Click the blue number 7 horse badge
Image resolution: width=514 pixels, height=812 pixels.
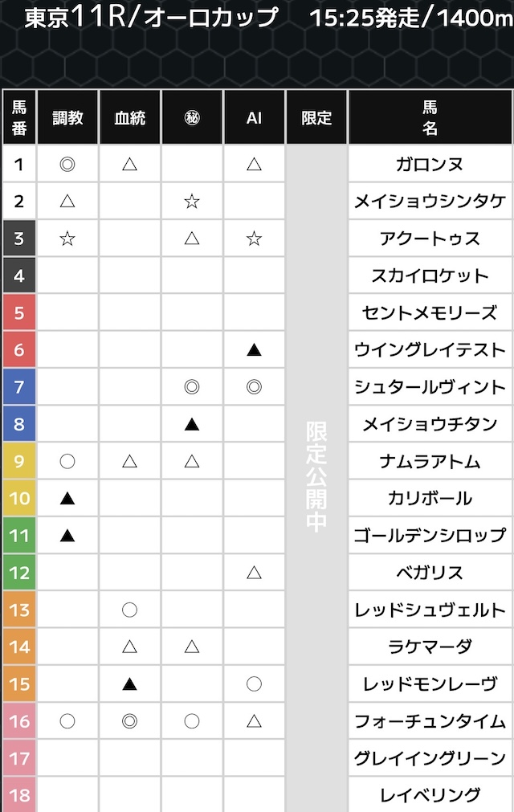click(19, 386)
